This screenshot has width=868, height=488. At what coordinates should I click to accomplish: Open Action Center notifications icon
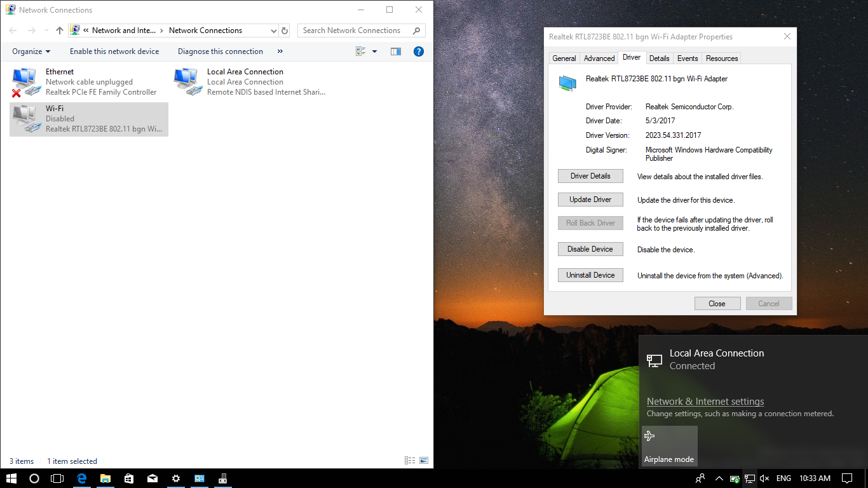(x=847, y=478)
